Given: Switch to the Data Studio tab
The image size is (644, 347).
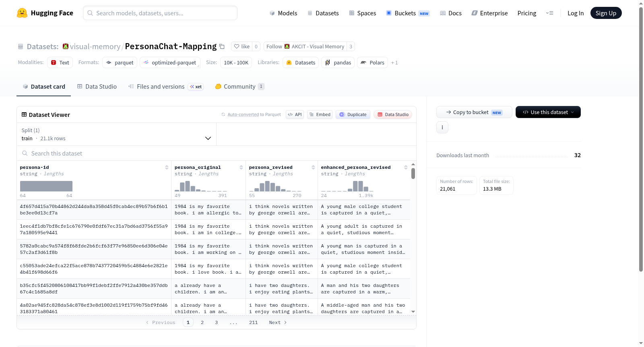Looking at the screenshot, I should 97,87.
